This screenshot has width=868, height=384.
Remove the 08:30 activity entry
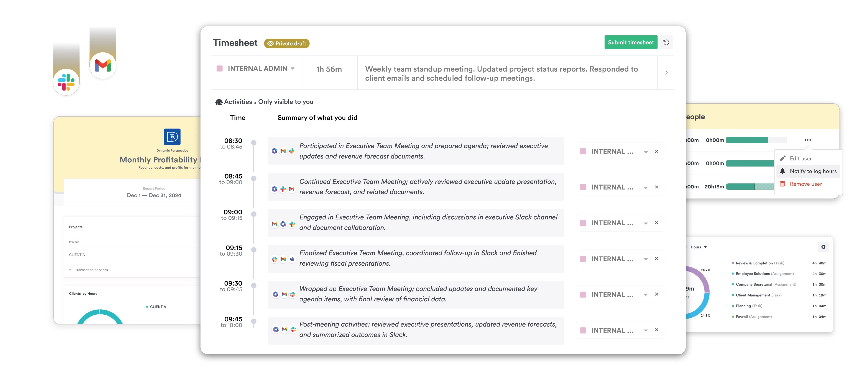coord(656,151)
